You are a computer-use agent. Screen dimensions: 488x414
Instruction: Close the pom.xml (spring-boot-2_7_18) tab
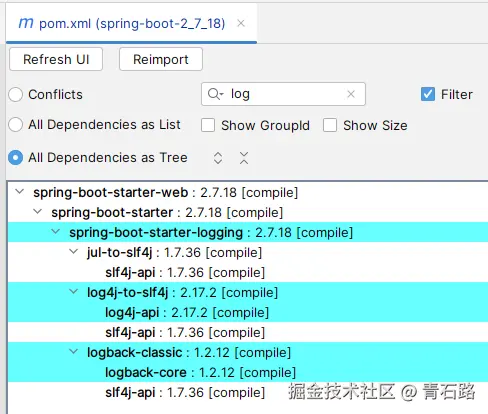pyautogui.click(x=241, y=23)
